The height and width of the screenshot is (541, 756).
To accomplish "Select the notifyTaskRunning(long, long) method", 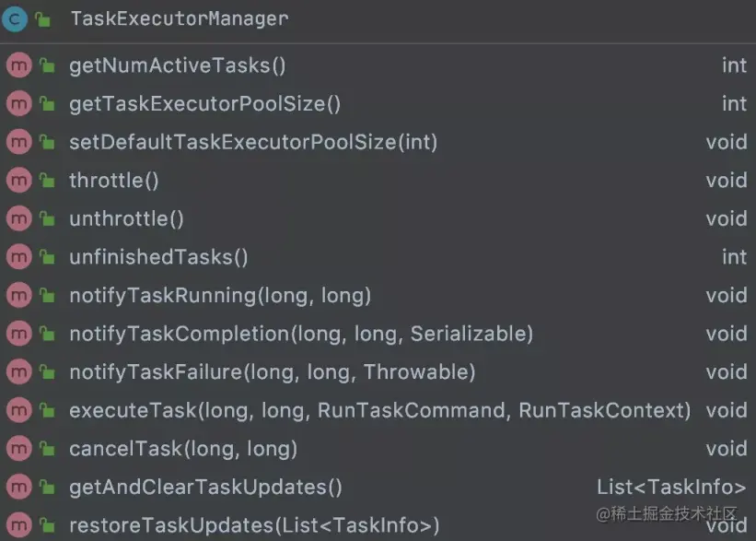I will (220, 296).
